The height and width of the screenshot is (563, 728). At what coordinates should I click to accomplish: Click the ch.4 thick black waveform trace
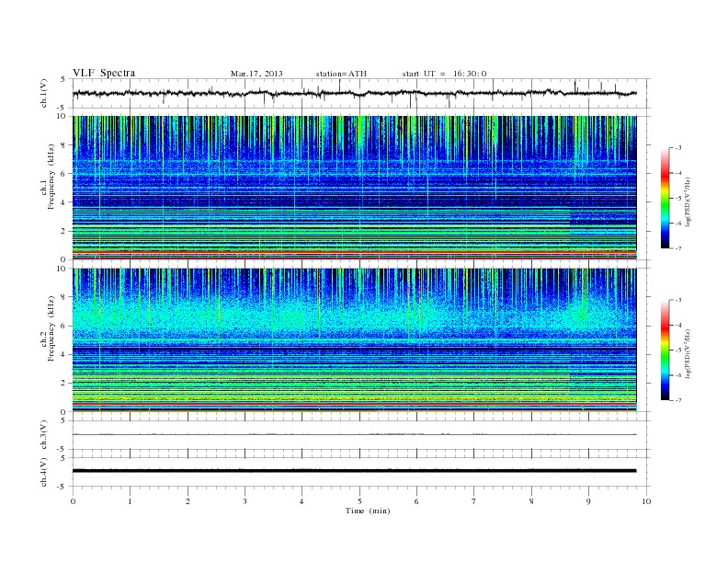355,471
